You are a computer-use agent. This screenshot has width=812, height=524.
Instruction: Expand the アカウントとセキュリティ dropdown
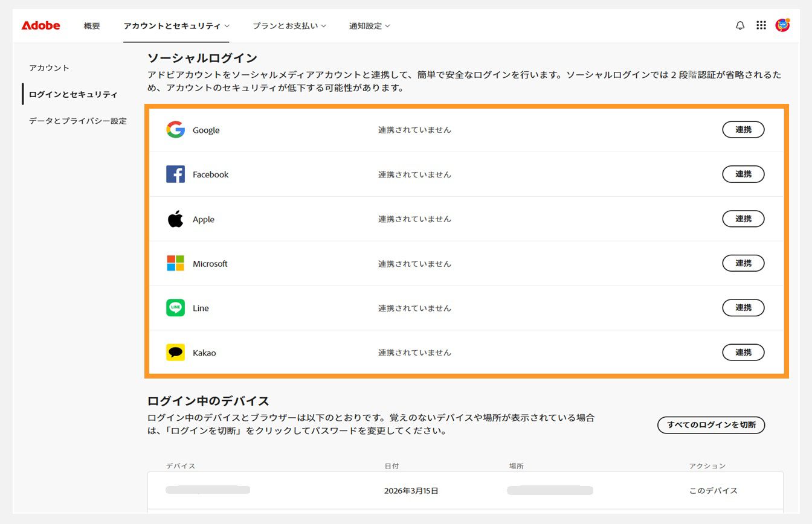[175, 26]
